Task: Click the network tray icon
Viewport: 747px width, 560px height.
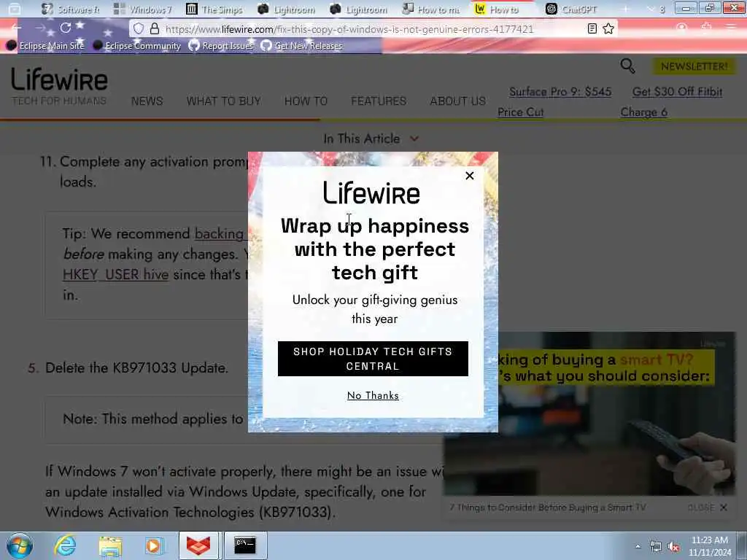Action: click(656, 547)
